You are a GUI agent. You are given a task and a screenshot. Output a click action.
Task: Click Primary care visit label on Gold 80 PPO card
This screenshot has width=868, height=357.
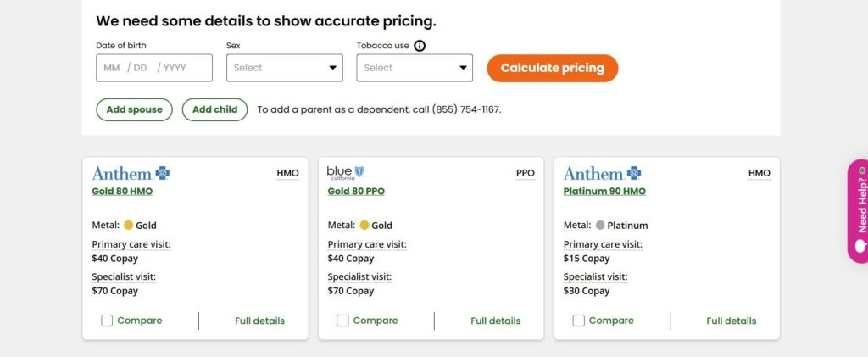coord(367,244)
